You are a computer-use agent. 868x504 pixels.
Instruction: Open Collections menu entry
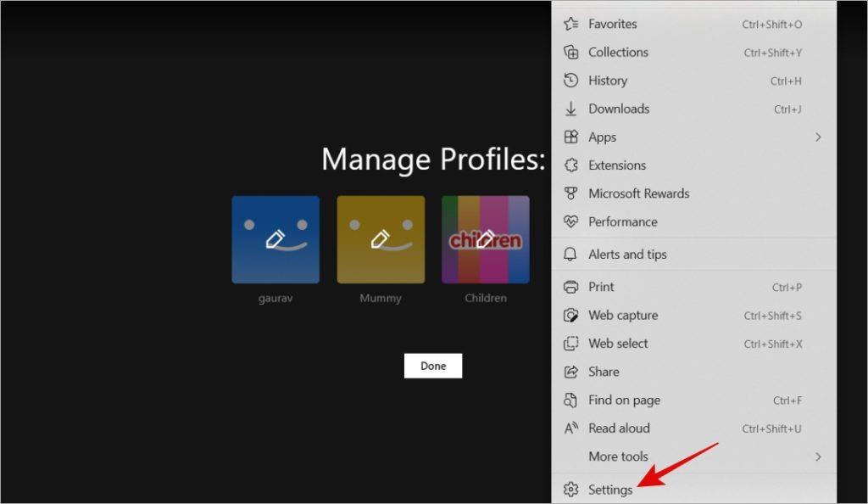pos(694,52)
